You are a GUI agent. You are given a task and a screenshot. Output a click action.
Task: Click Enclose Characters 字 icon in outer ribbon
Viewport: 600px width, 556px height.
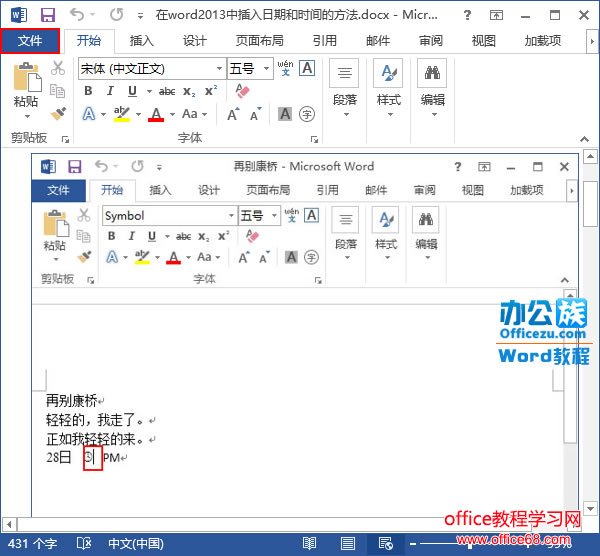pyautogui.click(x=307, y=114)
